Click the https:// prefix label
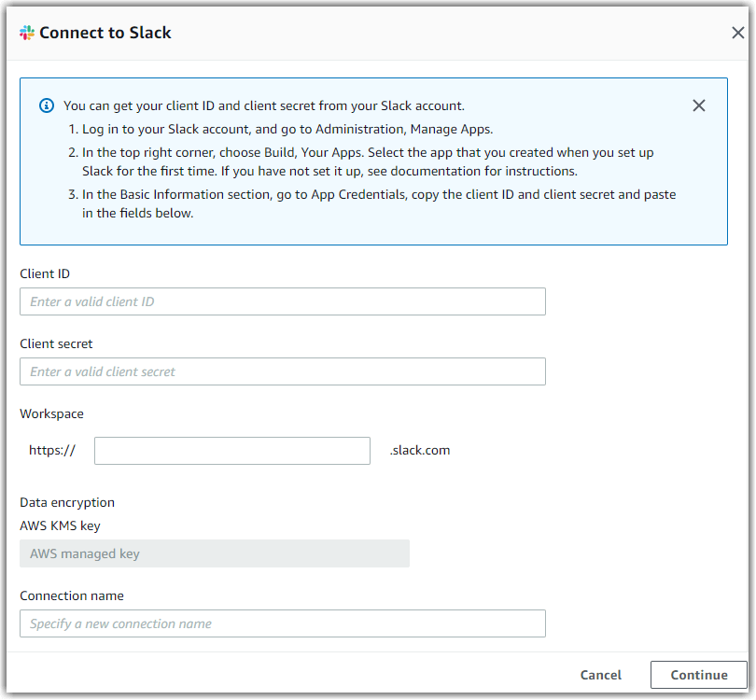 coord(53,450)
